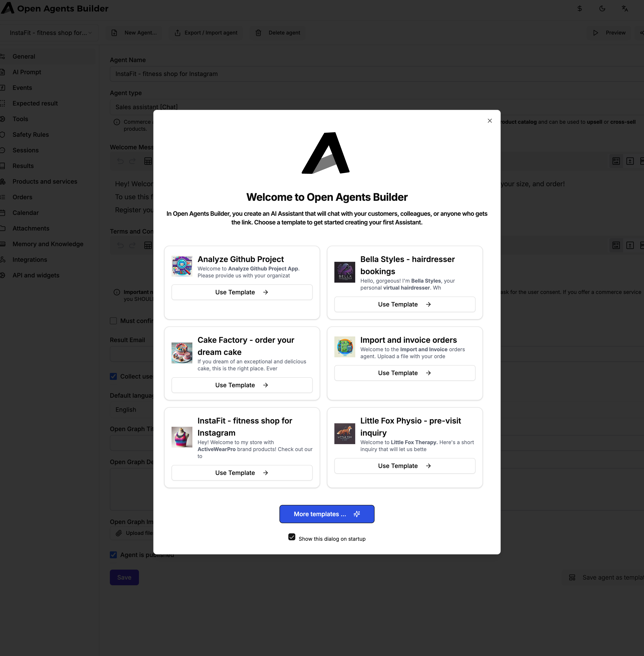
Task: Open the Agent type Sales assistant dropdown
Action: [x=377, y=107]
